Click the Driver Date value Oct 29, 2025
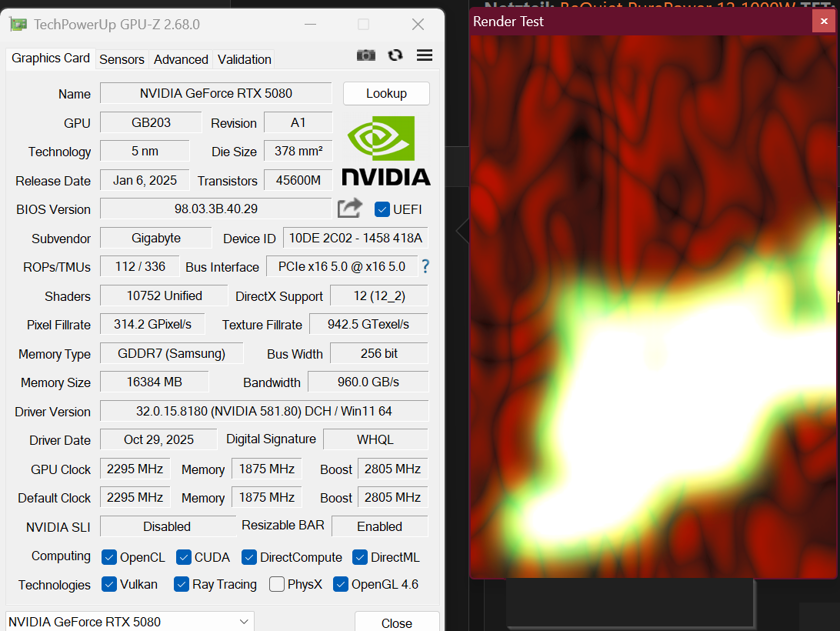Screen dimensions: 840x631 click(158, 439)
